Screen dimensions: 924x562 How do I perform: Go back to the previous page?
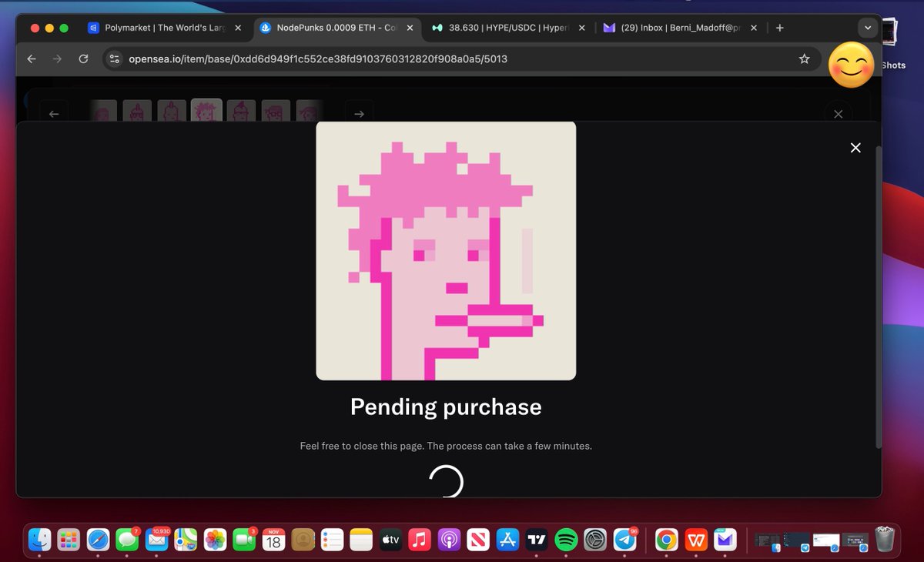tap(31, 59)
